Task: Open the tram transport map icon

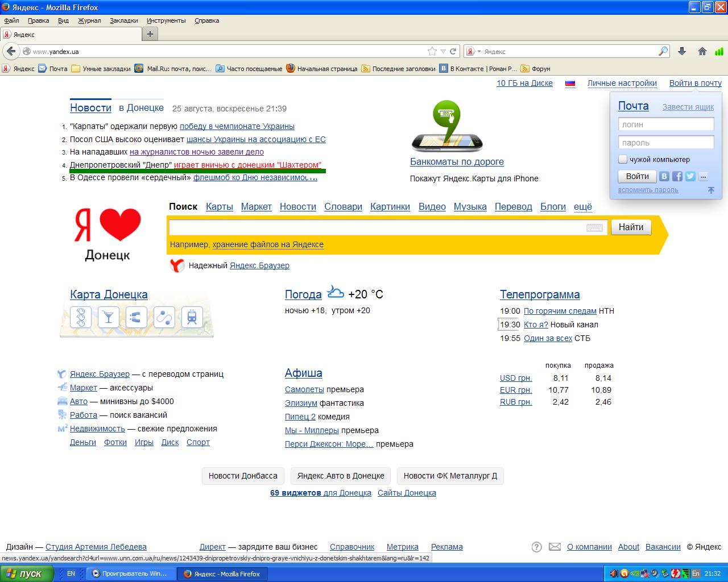Action: pyautogui.click(x=192, y=317)
